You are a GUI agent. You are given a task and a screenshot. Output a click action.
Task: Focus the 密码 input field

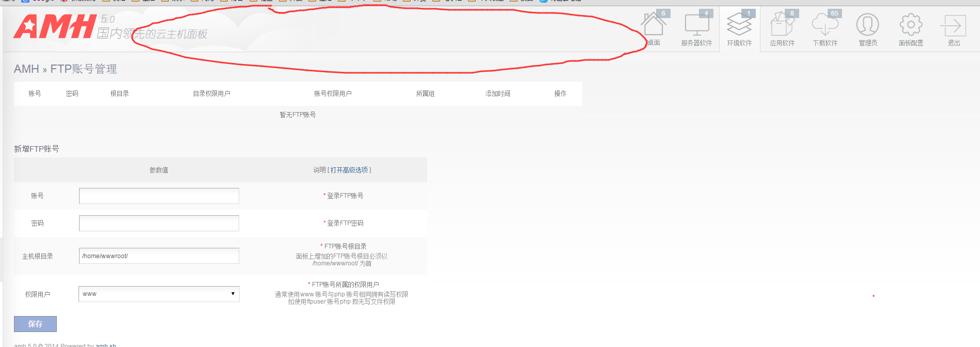click(159, 223)
